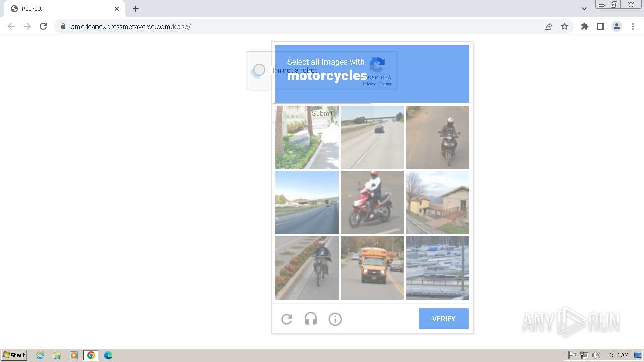
Task: Go back to the previous page
Action: [x=11, y=26]
